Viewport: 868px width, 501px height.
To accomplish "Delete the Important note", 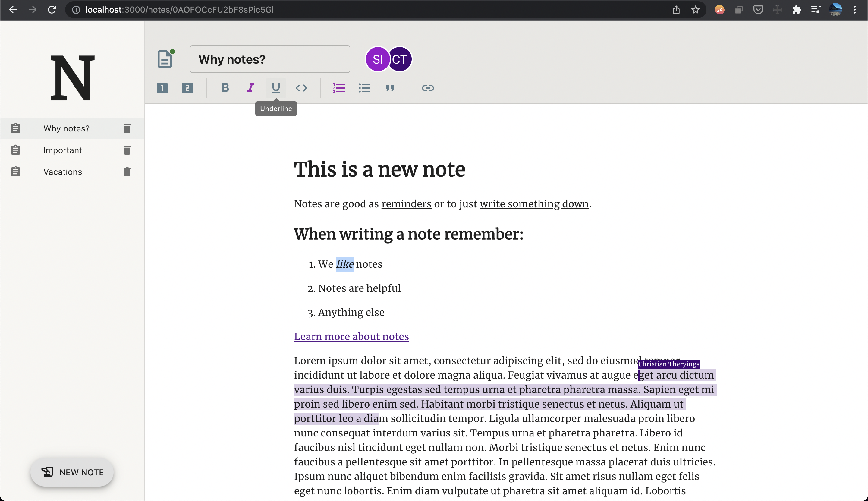I will click(x=127, y=150).
